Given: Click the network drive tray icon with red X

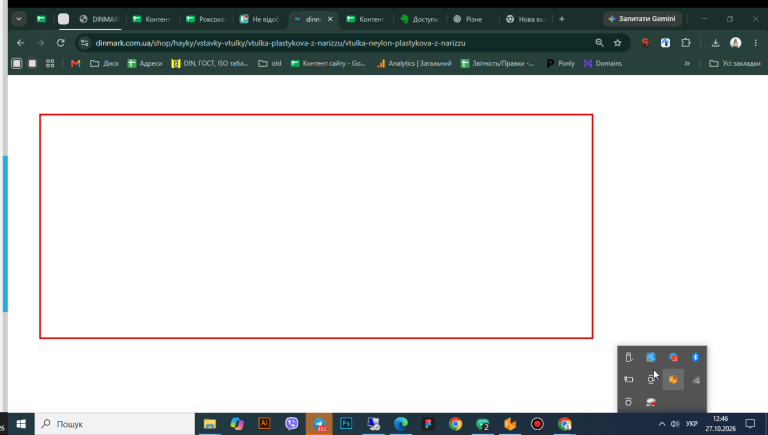Looking at the screenshot, I should [651, 402].
